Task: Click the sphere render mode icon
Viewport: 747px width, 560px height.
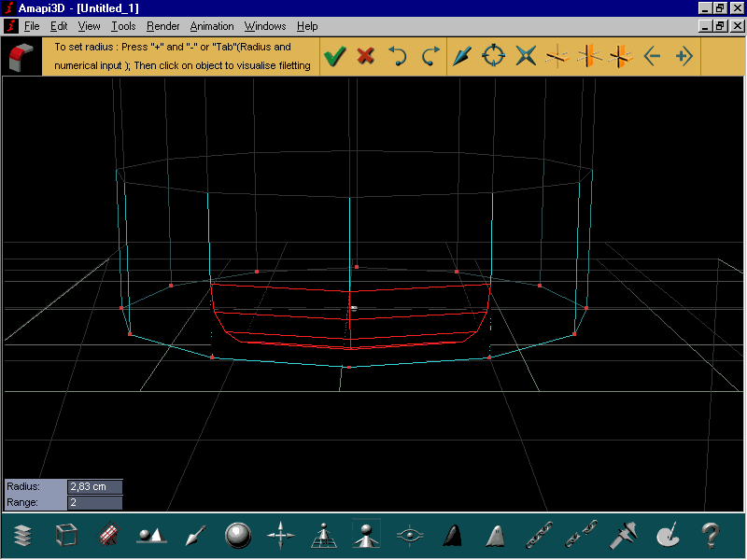Action: click(238, 535)
